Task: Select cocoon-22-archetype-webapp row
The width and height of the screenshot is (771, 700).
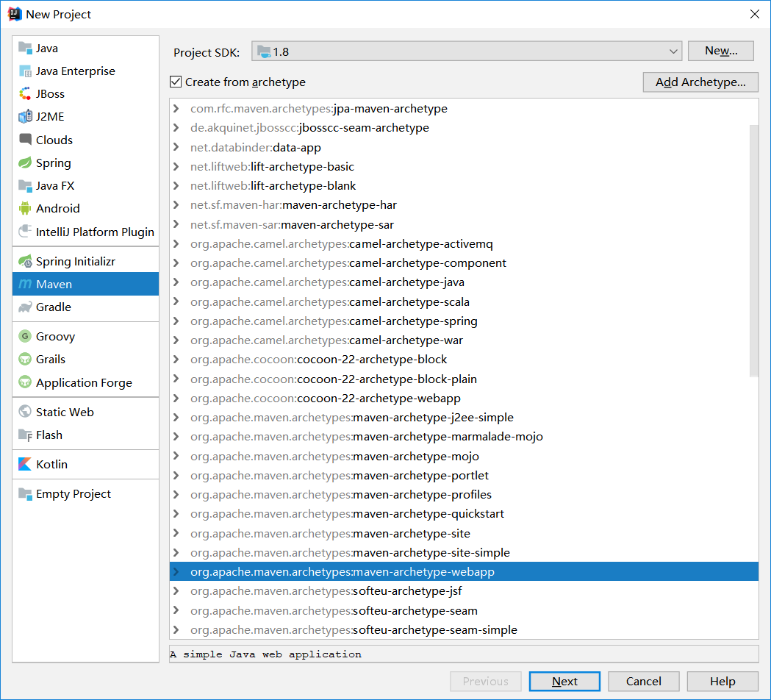Action: pyautogui.click(x=464, y=398)
